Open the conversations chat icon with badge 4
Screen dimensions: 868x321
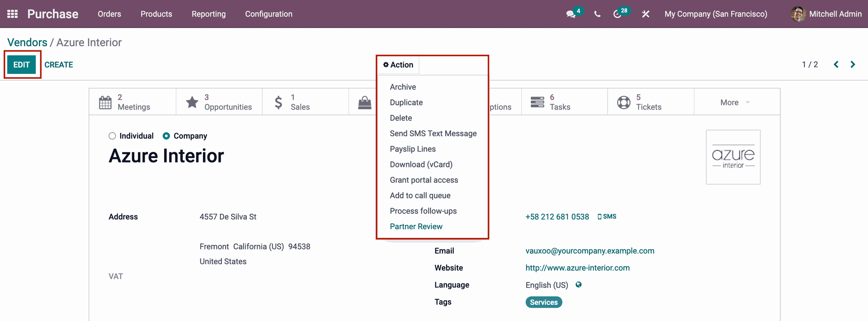coord(571,14)
